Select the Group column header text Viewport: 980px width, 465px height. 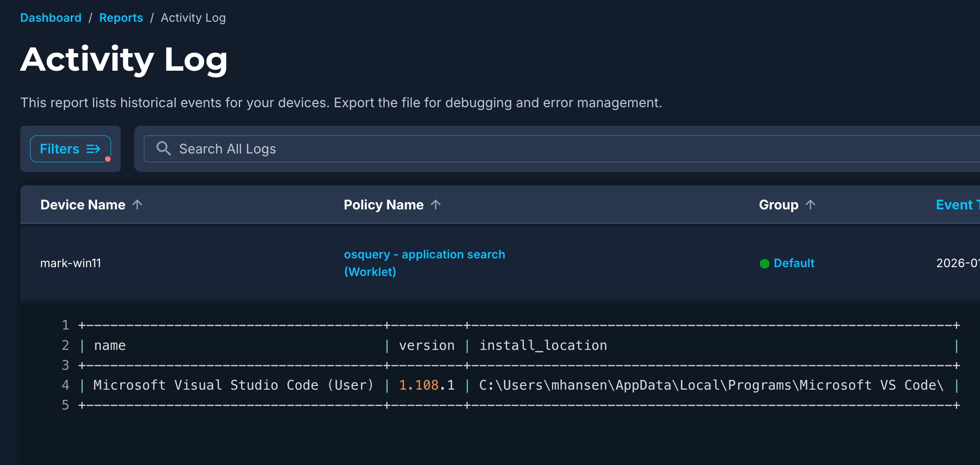pyautogui.click(x=778, y=205)
